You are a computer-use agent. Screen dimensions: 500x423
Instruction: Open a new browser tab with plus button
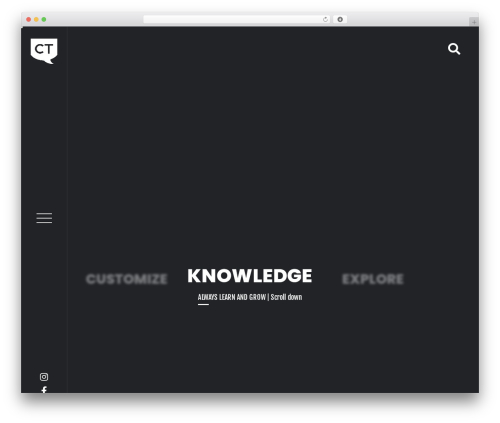tap(474, 22)
